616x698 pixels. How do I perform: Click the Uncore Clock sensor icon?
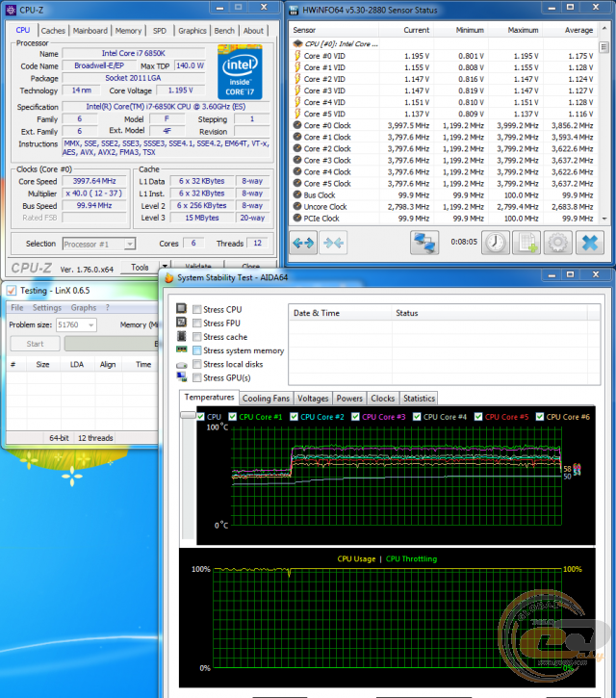click(x=297, y=206)
